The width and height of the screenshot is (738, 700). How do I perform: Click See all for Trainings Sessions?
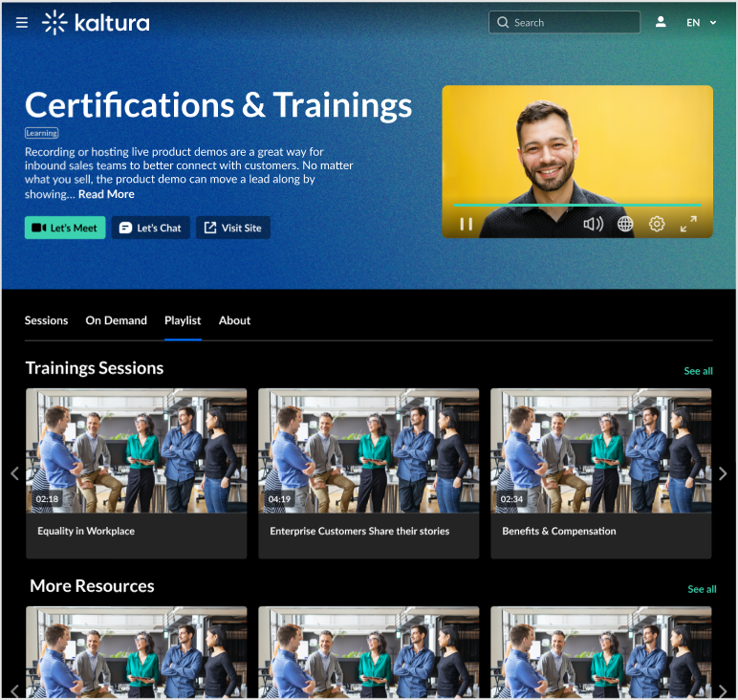(x=699, y=371)
